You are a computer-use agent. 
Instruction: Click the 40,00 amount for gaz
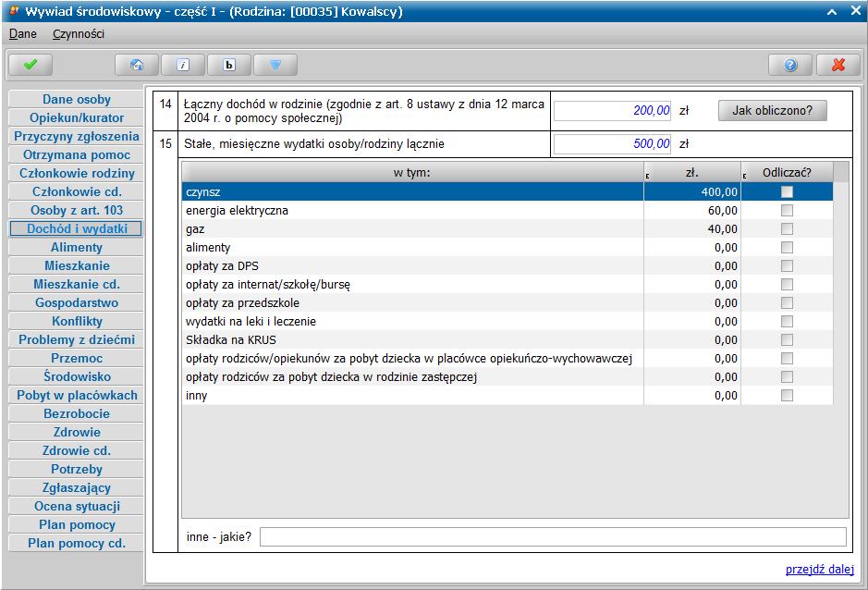coord(723,228)
